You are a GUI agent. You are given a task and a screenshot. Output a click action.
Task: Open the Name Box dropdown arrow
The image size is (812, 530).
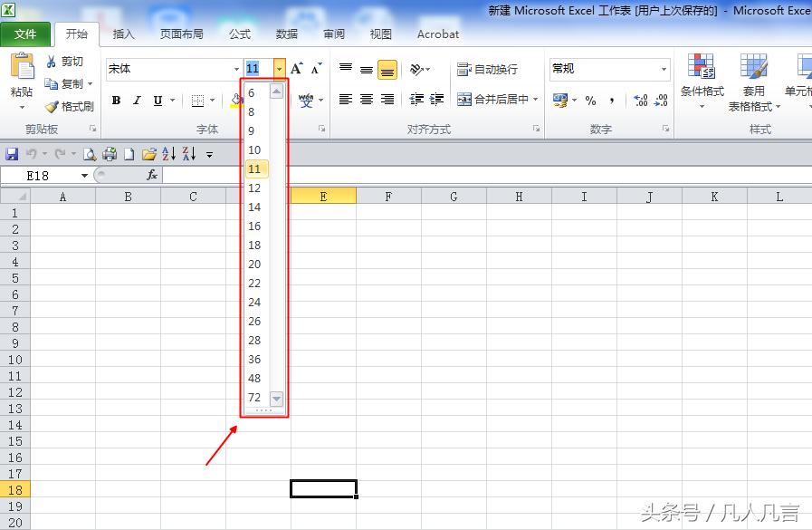coord(84,176)
